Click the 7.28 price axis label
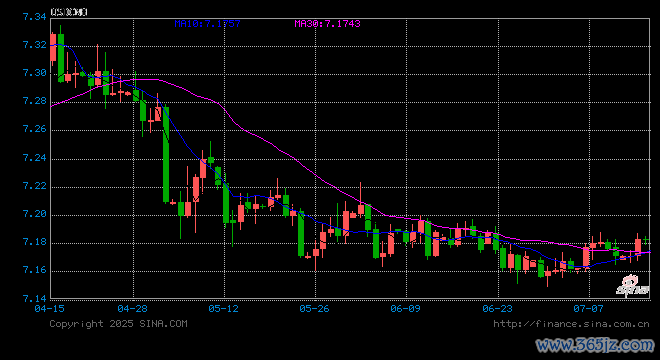 35,101
